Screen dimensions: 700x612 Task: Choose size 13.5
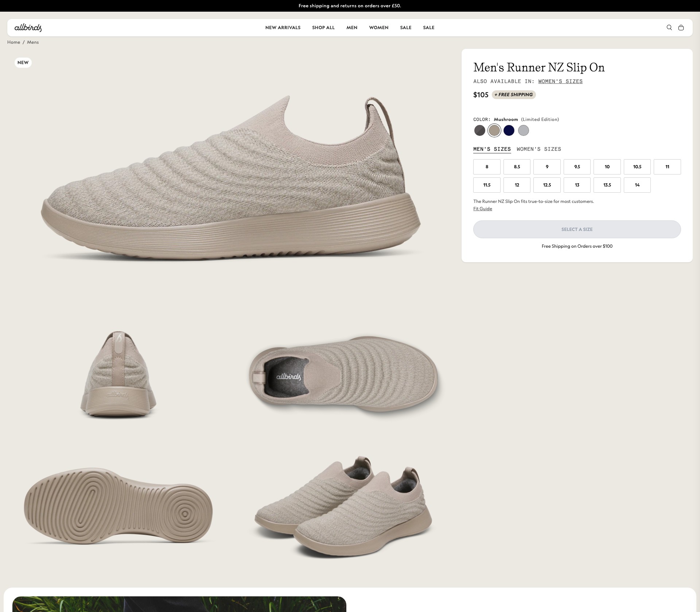[x=607, y=185]
